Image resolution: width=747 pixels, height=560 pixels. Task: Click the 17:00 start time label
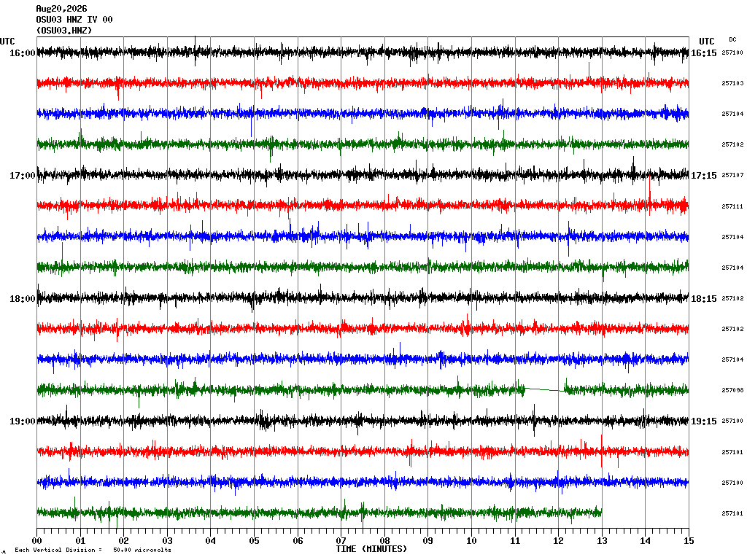point(23,176)
